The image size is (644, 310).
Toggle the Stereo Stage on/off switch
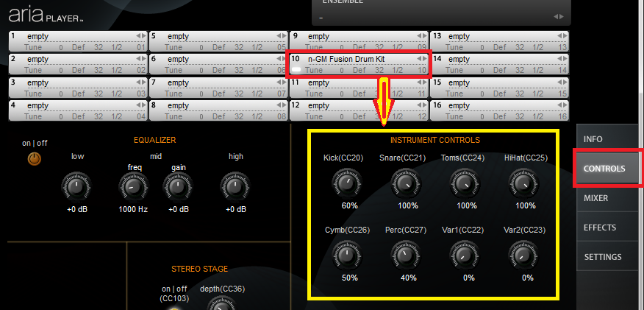pyautogui.click(x=174, y=307)
